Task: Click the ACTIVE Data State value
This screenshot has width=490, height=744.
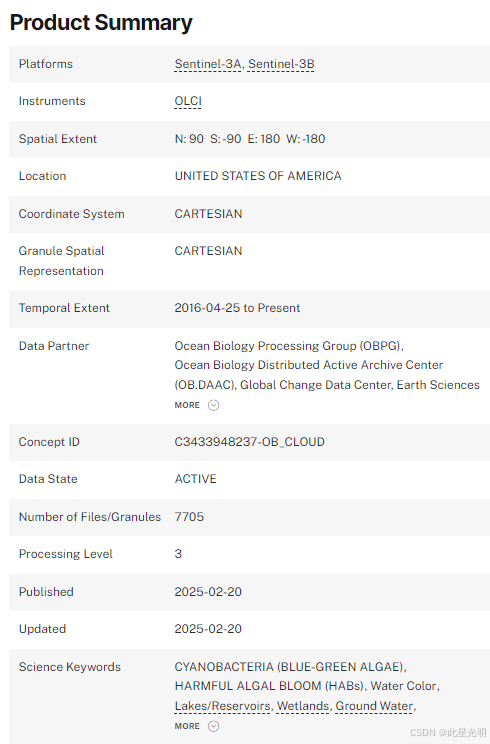Action: click(195, 479)
